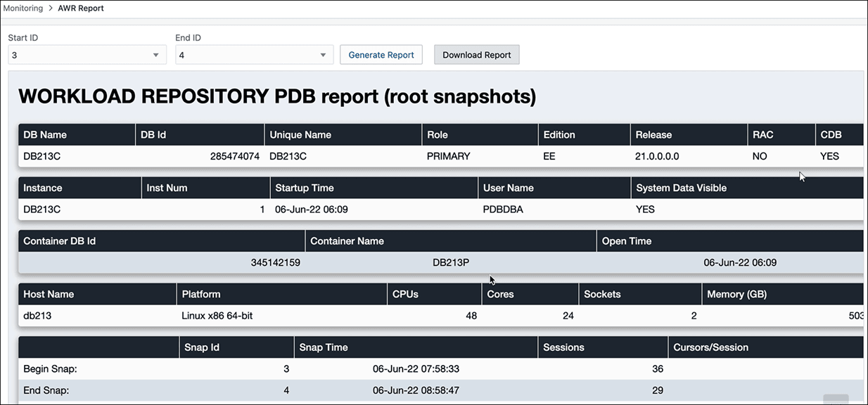Viewport: 868px width, 405px height.
Task: Select sessions value 36
Action: (658, 368)
